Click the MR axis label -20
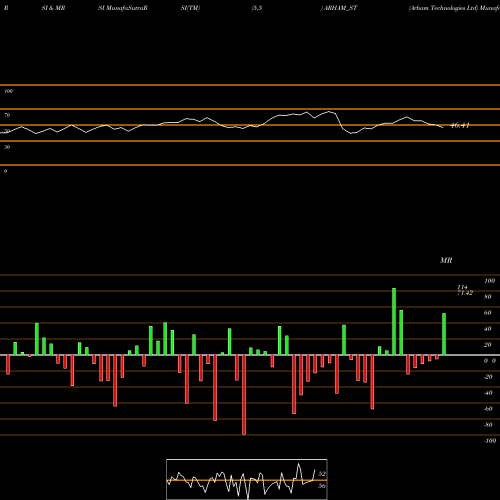Screen dimensions: 500x500 pyautogui.click(x=488, y=377)
